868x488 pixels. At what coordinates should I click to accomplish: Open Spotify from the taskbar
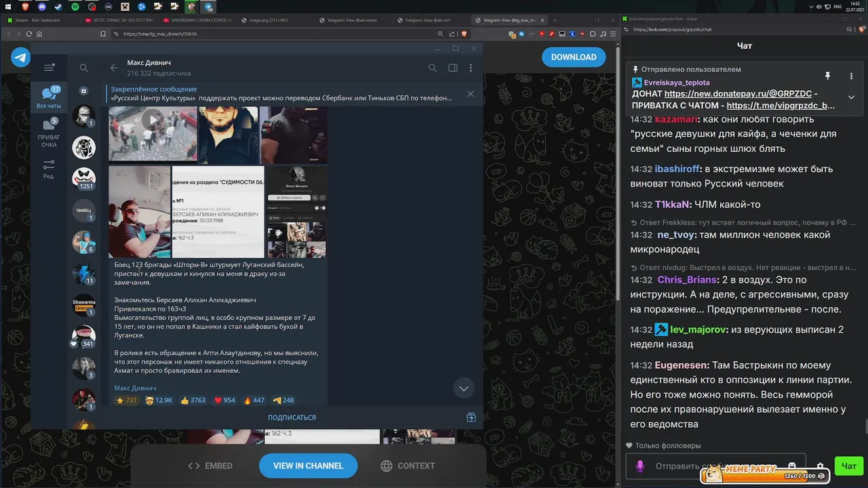click(x=75, y=6)
